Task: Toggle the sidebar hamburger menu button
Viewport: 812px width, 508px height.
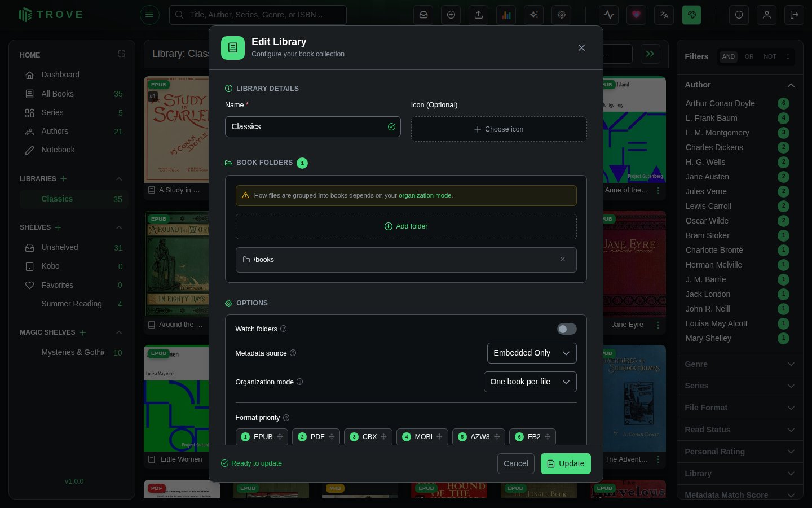Action: [149, 15]
